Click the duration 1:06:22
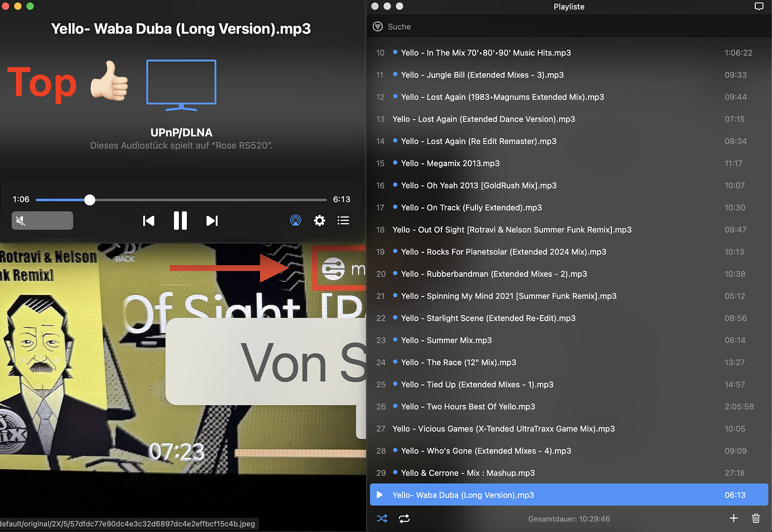The height and width of the screenshot is (532, 772). [738, 53]
